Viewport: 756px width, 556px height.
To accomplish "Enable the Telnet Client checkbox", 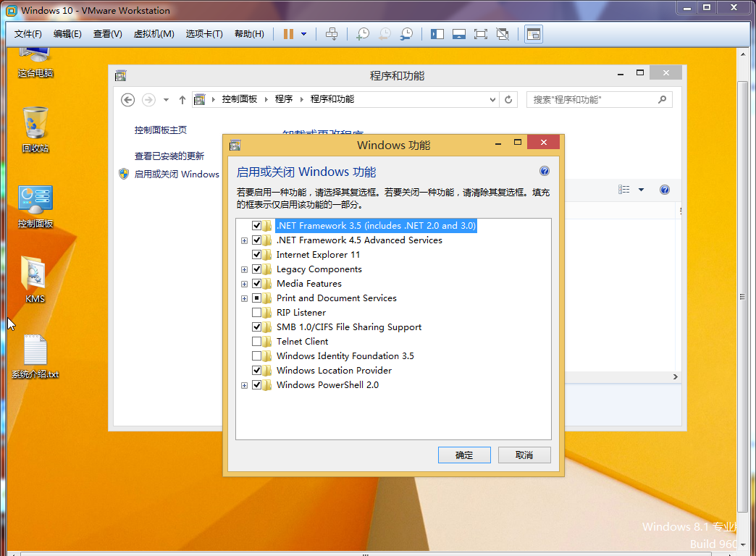I will pos(257,342).
